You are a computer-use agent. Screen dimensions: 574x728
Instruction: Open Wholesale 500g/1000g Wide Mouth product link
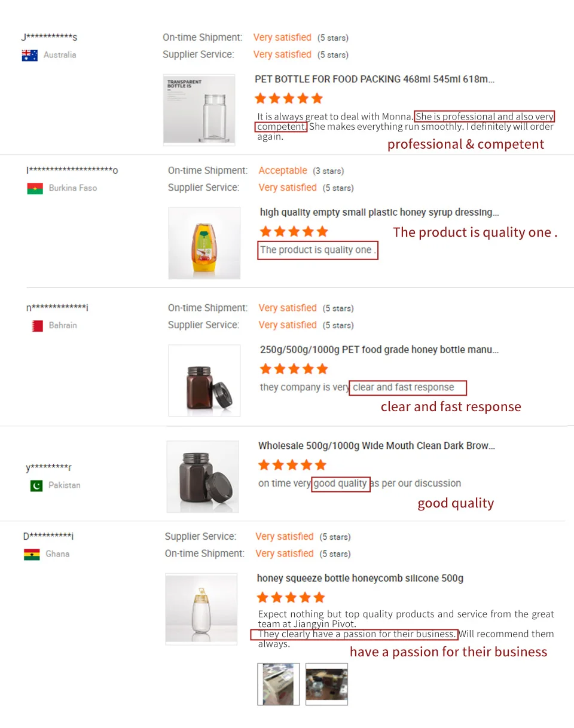click(377, 446)
